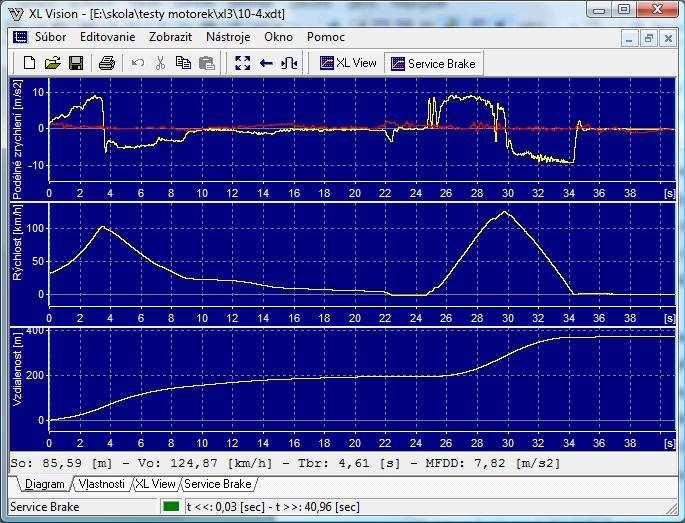The width and height of the screenshot is (685, 523).
Task: Click the 'So: 85,59 [m]' value
Action: (x=61, y=463)
